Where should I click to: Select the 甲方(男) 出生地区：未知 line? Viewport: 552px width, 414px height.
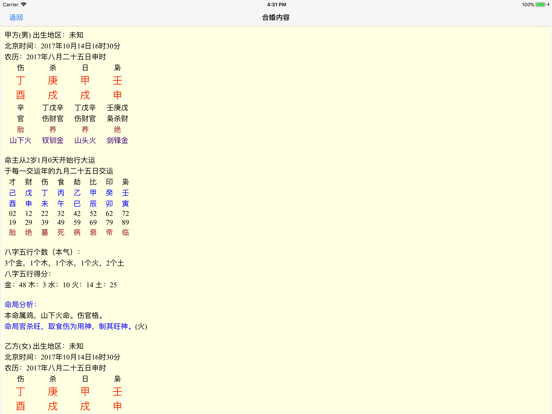[44, 35]
